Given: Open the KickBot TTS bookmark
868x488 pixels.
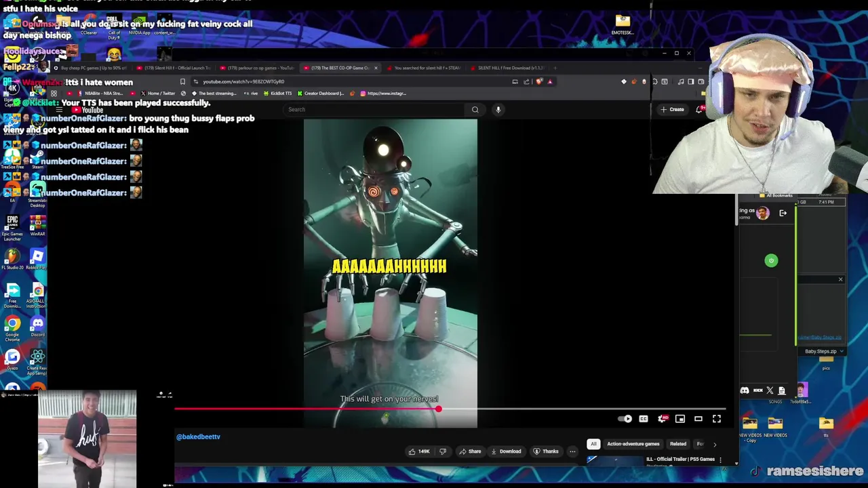Looking at the screenshot, I should point(278,94).
